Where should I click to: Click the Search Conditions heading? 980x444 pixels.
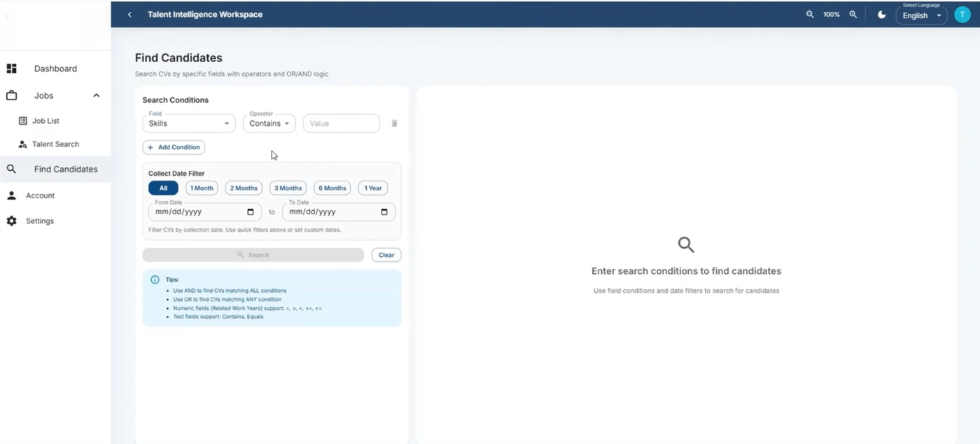pyautogui.click(x=175, y=100)
